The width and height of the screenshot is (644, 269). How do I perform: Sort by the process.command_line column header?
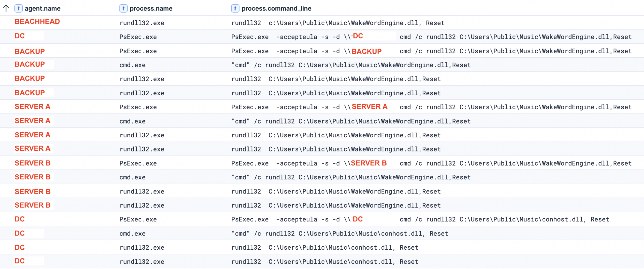click(x=276, y=9)
